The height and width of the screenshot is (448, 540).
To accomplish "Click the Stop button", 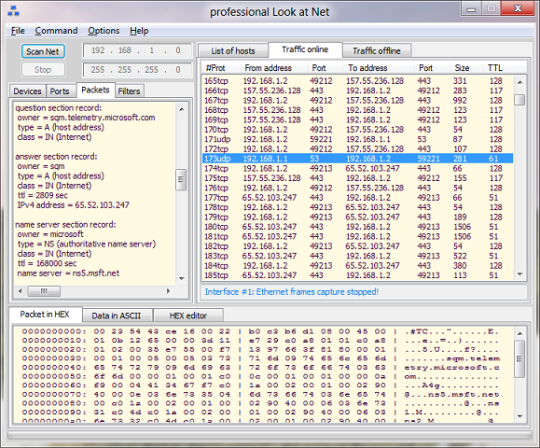I will coord(43,70).
